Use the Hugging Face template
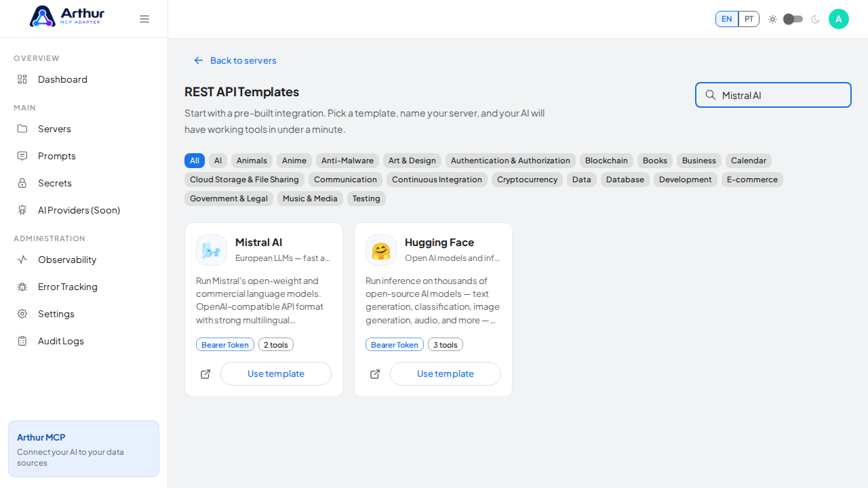The height and width of the screenshot is (488, 868). (446, 374)
